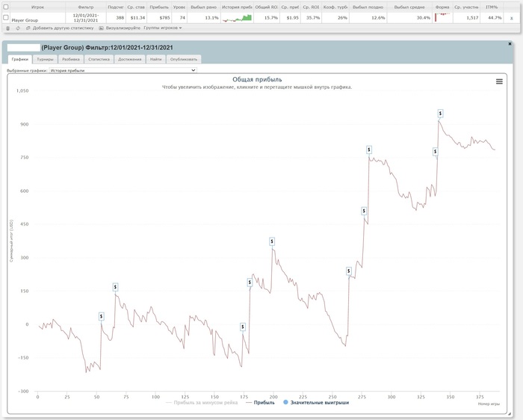Click the $11.34 average stake value
The width and height of the screenshot is (523, 420).
[137, 18]
